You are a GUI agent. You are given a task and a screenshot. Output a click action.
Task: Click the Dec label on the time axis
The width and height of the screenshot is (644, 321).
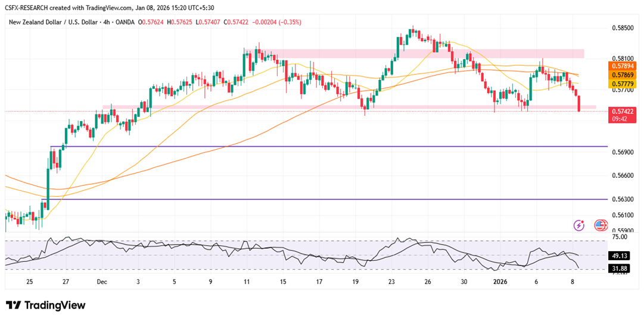click(x=102, y=282)
